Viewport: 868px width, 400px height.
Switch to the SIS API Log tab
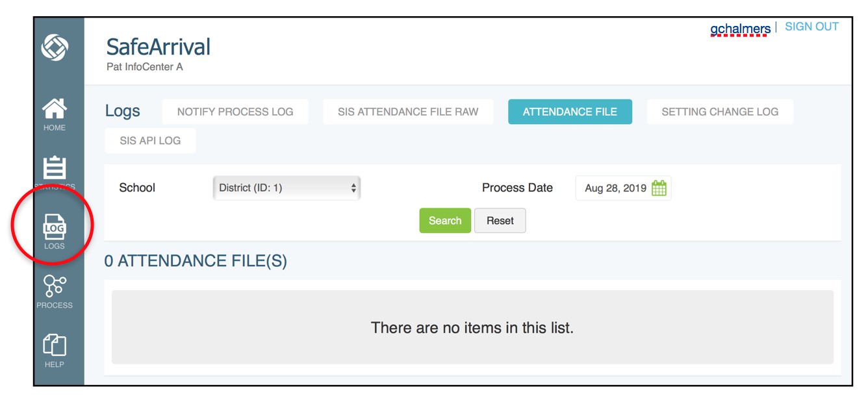pyautogui.click(x=150, y=140)
